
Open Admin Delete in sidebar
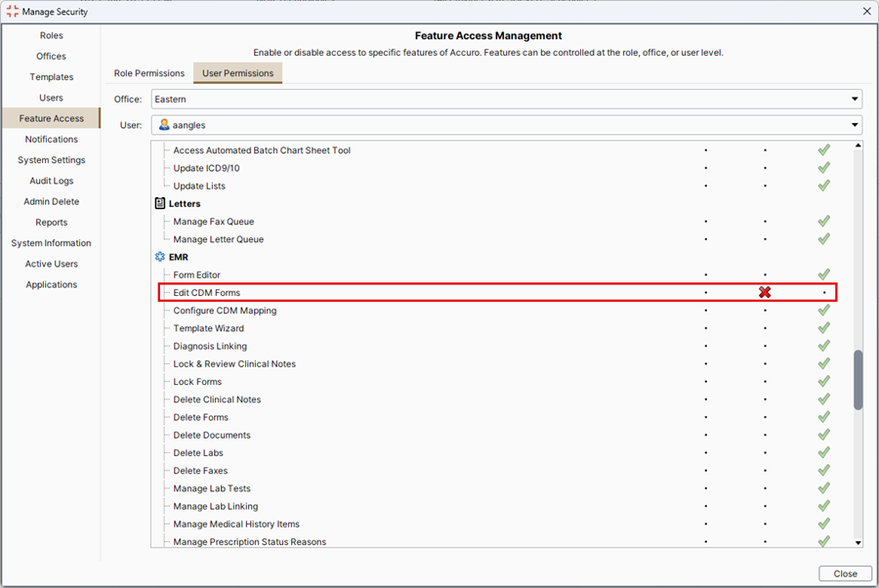tap(51, 201)
